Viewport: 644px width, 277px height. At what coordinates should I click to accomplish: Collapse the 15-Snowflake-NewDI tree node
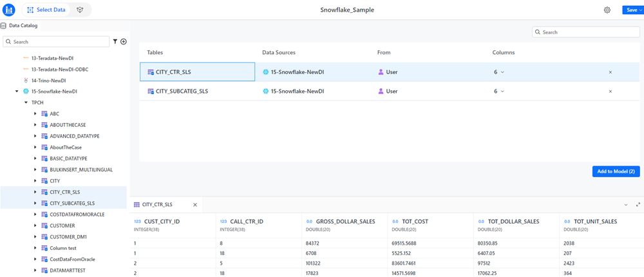(x=17, y=91)
